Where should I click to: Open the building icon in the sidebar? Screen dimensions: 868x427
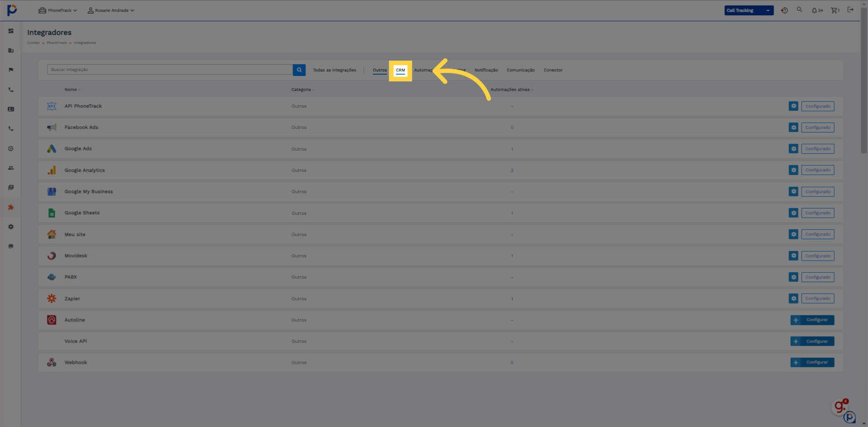pos(11,50)
